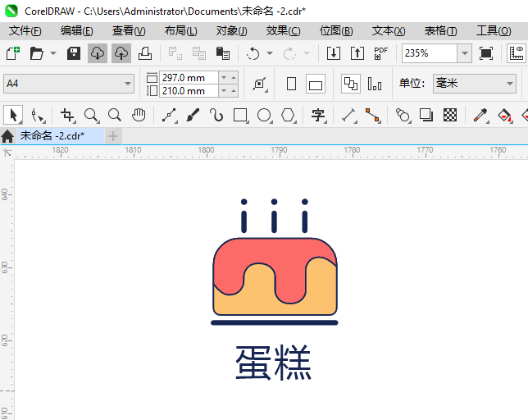The width and height of the screenshot is (528, 420).
Task: Select the Pan hand tool
Action: pos(139,115)
